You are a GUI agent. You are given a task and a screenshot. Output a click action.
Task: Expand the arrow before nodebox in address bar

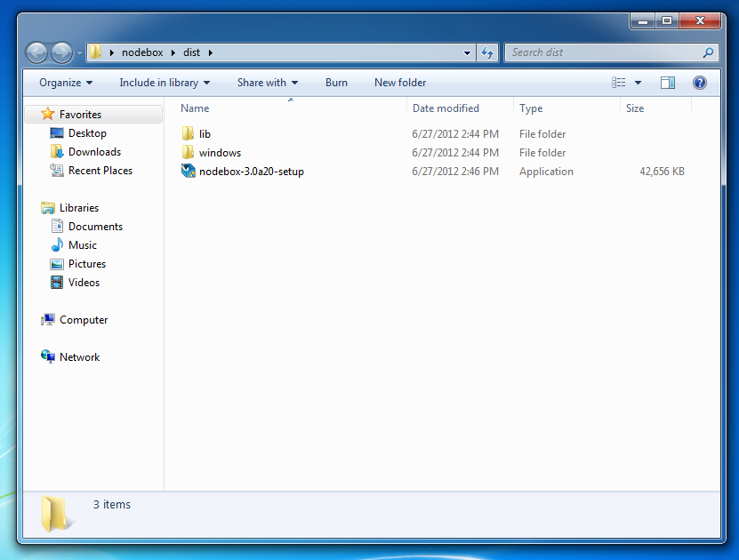click(112, 52)
